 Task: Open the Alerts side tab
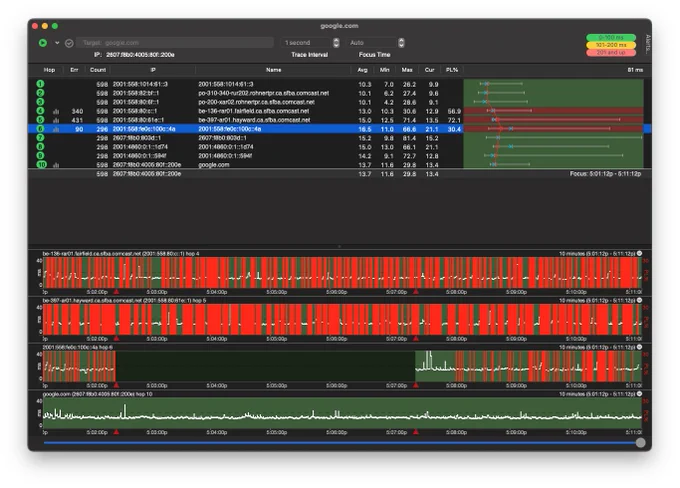pyautogui.click(x=648, y=44)
